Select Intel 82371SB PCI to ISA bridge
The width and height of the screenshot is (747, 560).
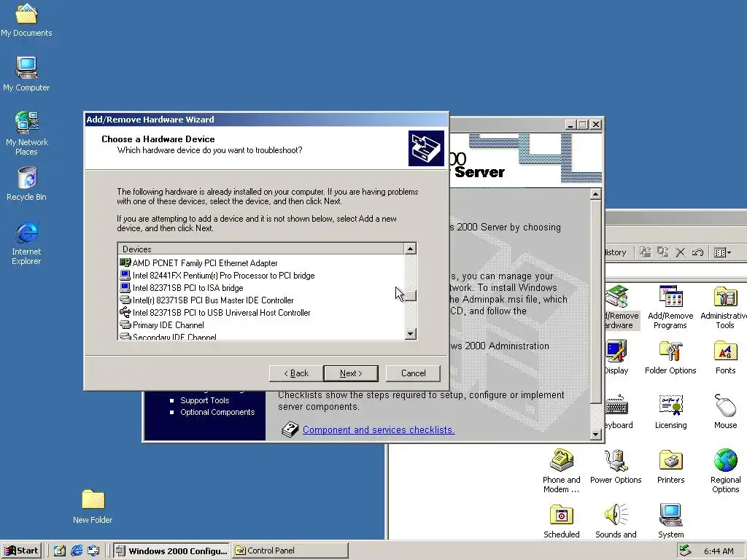click(261, 287)
